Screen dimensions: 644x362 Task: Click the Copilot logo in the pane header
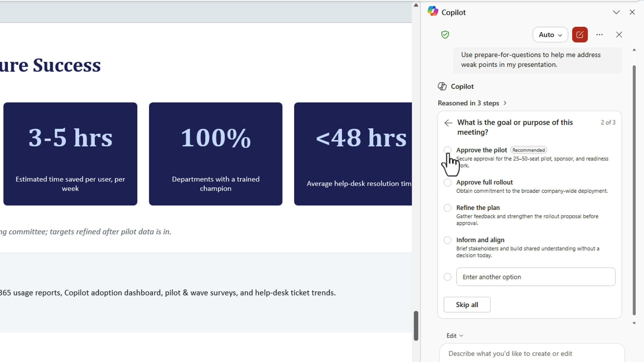coord(433,11)
